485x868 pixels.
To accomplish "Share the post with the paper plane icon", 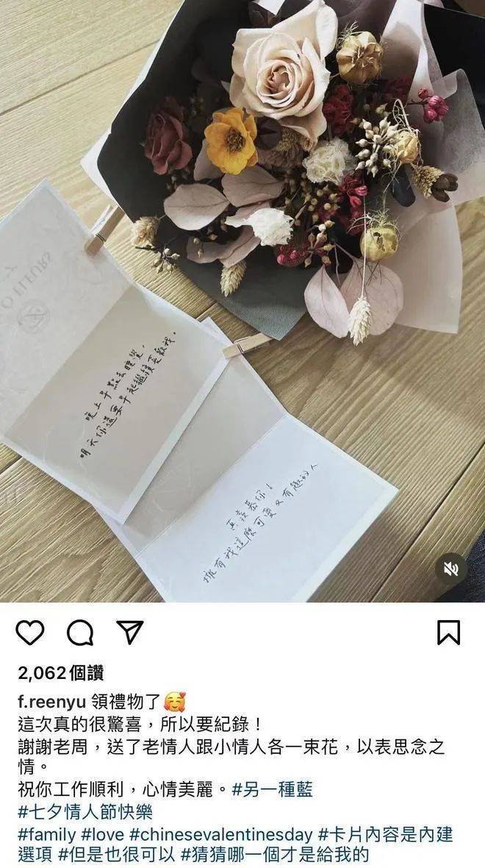I will [130, 632].
